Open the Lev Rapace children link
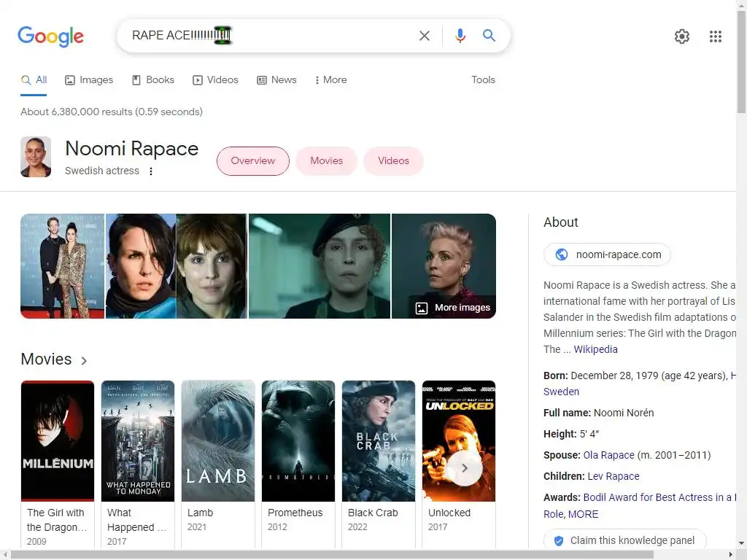The width and height of the screenshot is (747, 560). tap(613, 477)
